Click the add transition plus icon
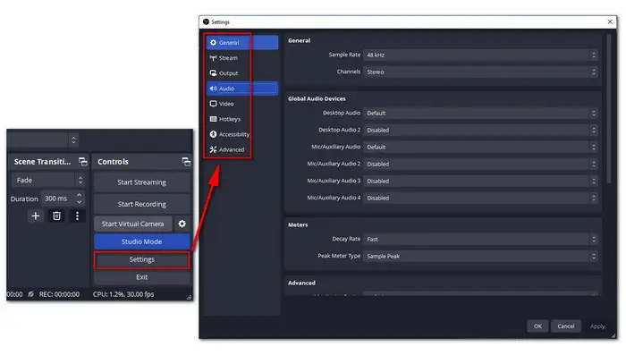This screenshot has width=626, height=364. pos(36,216)
